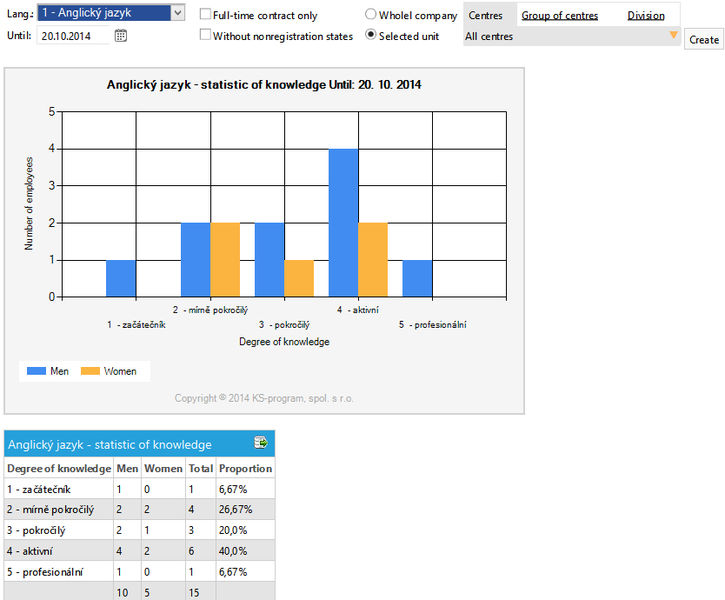Click the Copyright KS-program footer text

pyautogui.click(x=264, y=398)
